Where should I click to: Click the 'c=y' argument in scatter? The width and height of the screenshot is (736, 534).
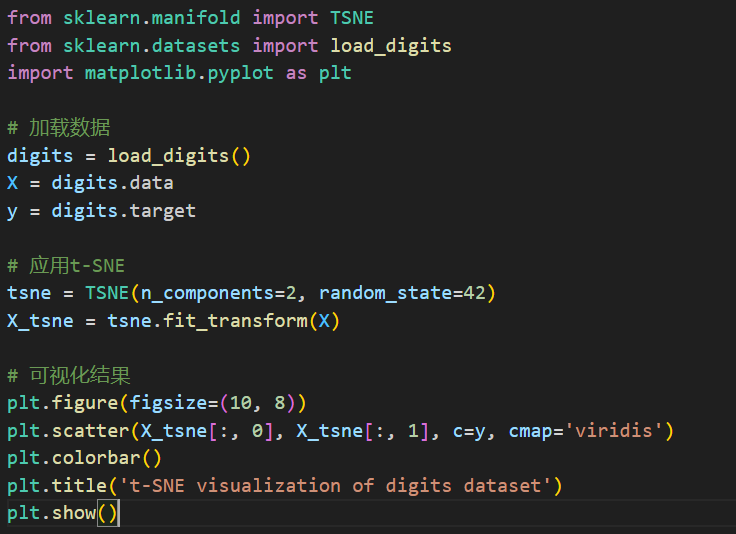(469, 431)
